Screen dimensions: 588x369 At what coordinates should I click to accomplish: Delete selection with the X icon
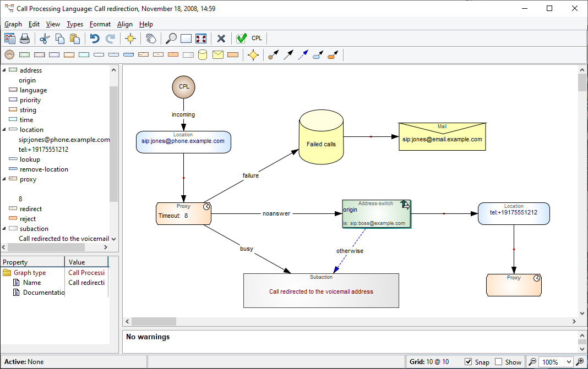[x=221, y=38]
